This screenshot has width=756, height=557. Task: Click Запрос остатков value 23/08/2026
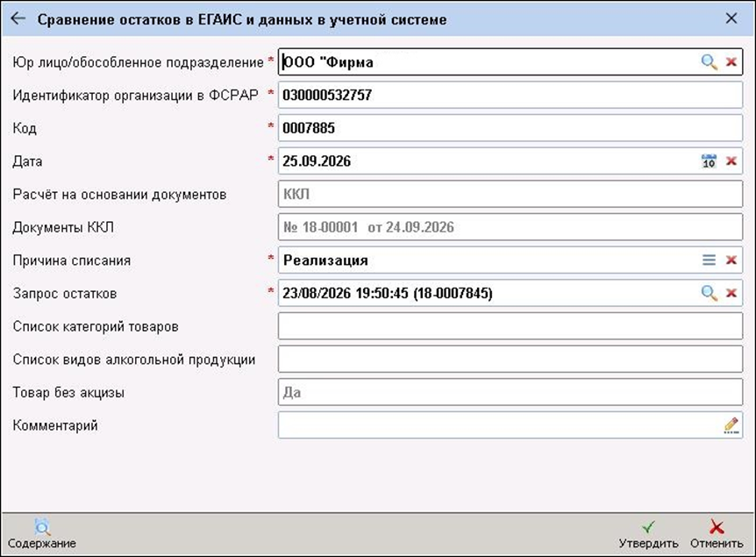tap(387, 293)
